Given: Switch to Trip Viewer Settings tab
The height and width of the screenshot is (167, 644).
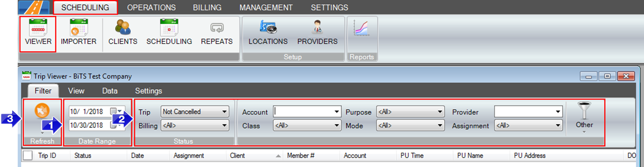Looking at the screenshot, I should [x=148, y=91].
